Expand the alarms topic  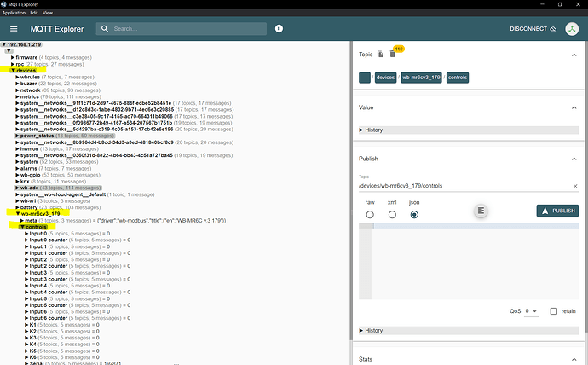[17, 169]
